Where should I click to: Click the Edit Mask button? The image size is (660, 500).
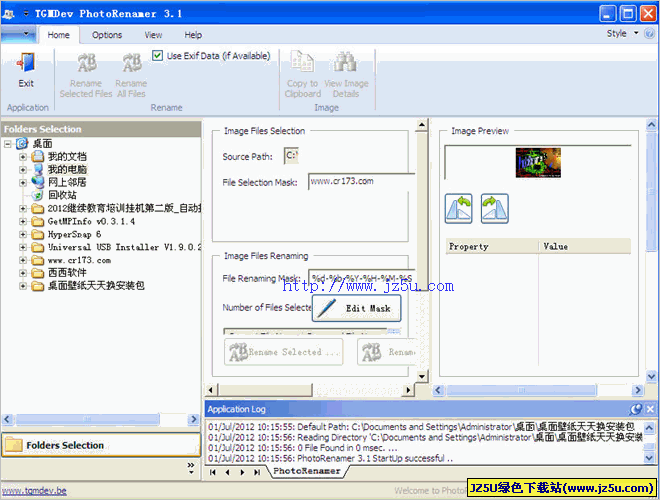[357, 309]
